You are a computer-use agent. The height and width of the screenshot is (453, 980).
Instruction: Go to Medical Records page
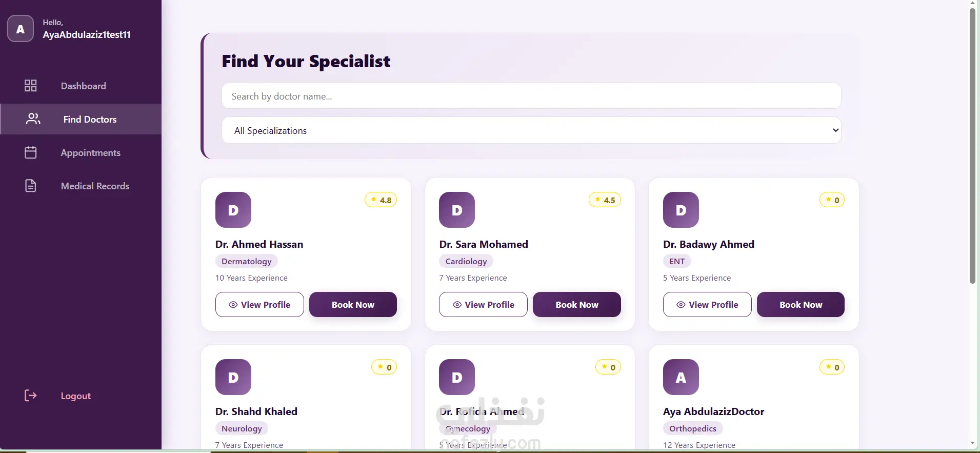[95, 186]
